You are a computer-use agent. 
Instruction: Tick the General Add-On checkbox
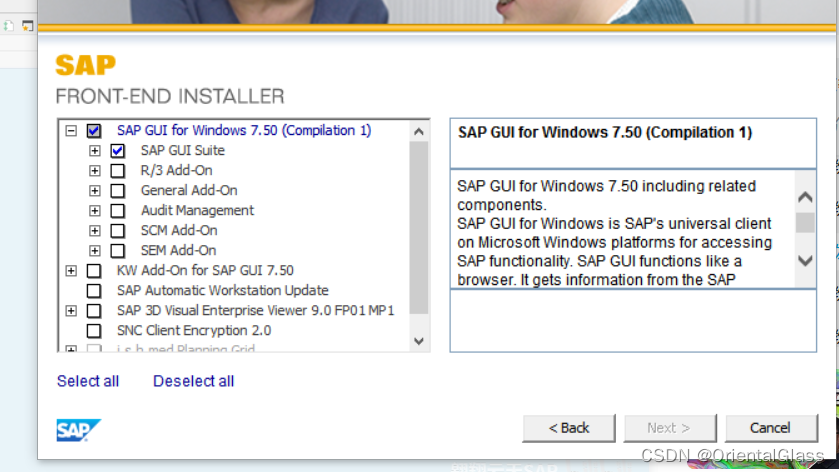118,191
